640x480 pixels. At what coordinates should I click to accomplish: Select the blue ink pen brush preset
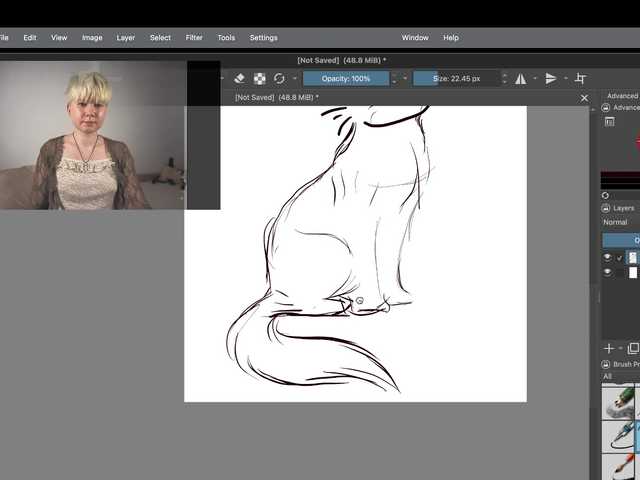coord(618,437)
